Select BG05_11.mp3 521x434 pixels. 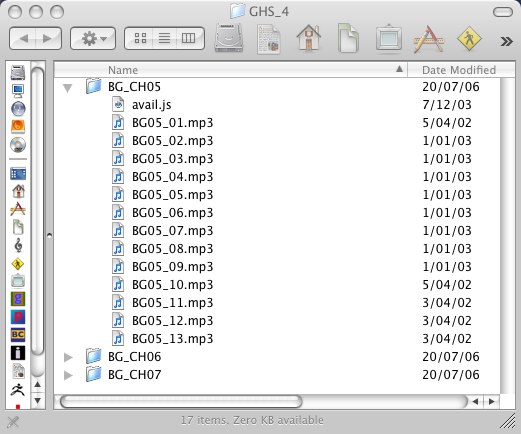[172, 303]
